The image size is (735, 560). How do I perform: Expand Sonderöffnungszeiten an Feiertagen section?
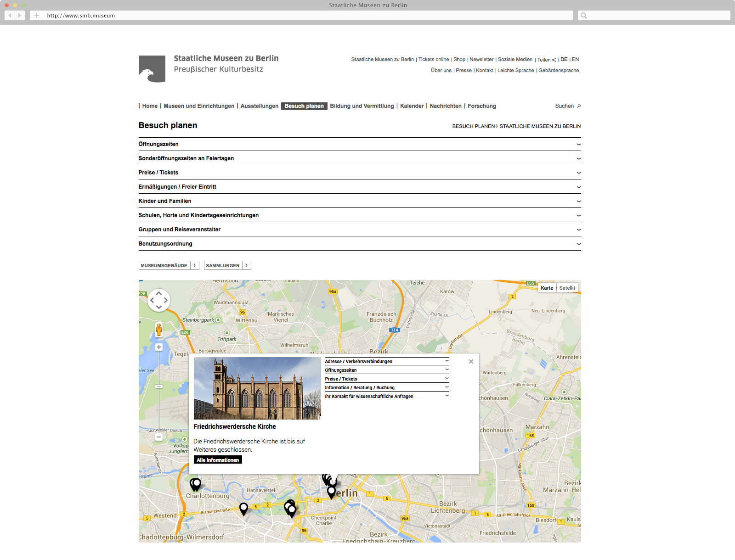click(360, 158)
